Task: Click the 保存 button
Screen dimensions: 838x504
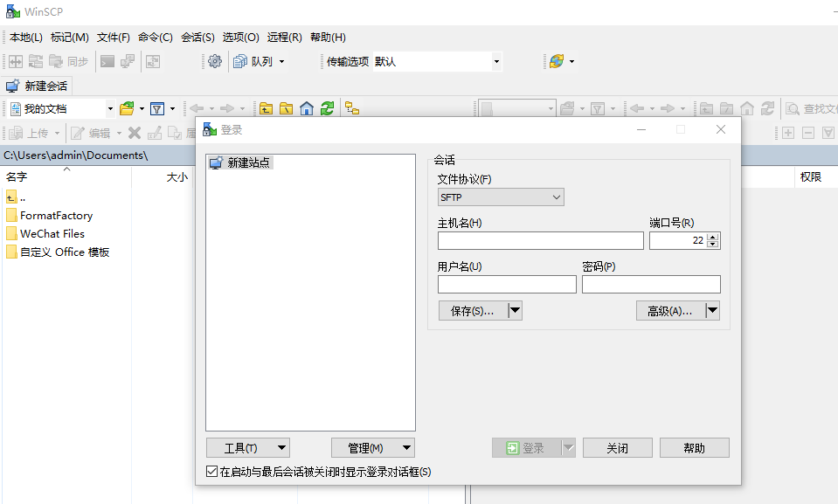Action: pos(473,311)
